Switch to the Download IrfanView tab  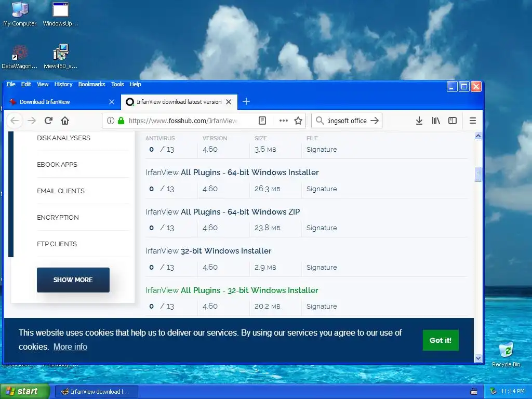tap(62, 102)
